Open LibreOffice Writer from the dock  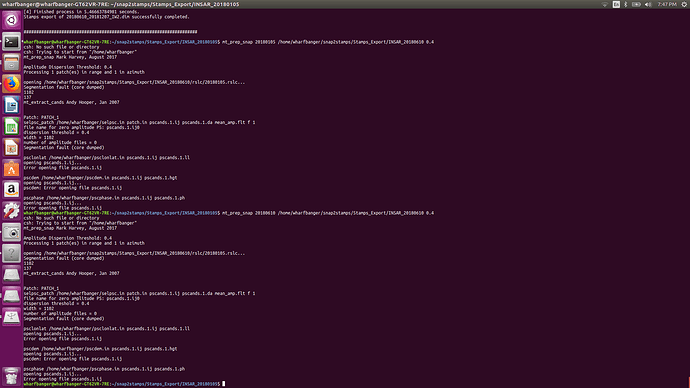pos(11,105)
